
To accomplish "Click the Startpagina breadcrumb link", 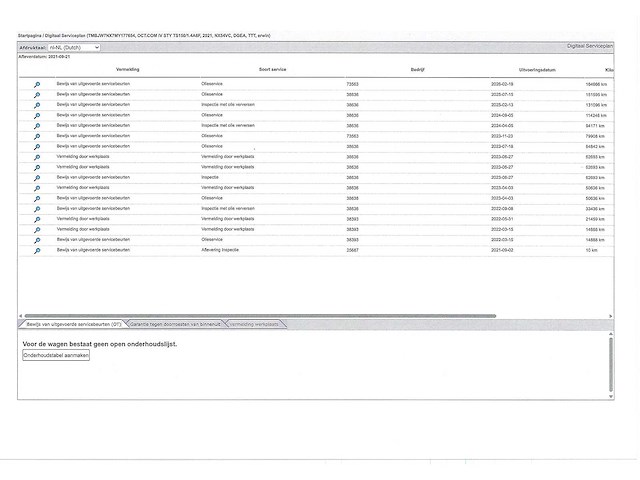I will [29, 36].
